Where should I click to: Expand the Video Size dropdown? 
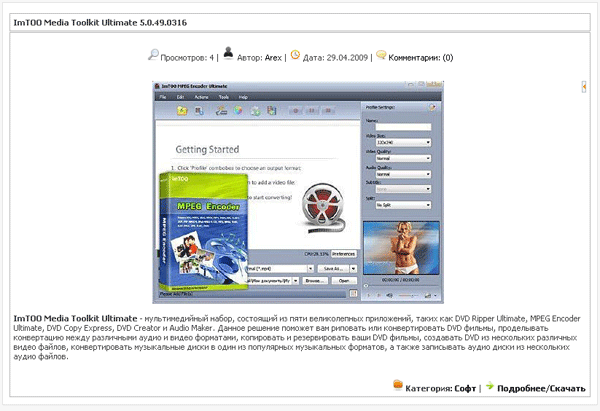pos(403,142)
